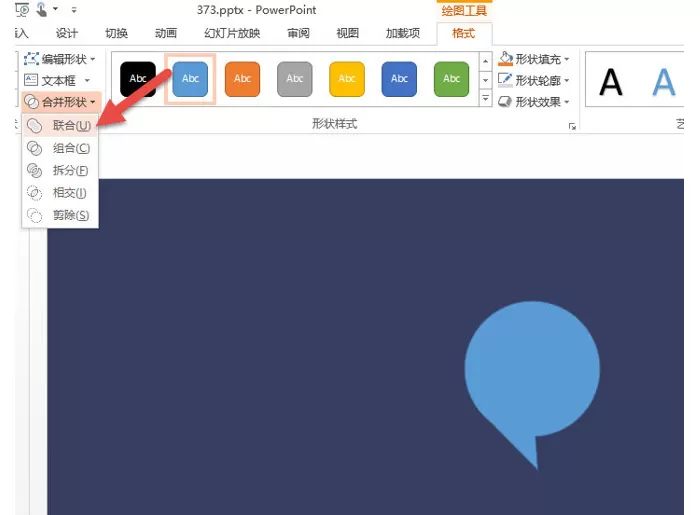Open the 形状填充 shape fill dropdown
700x515 pixels.
coord(534,59)
